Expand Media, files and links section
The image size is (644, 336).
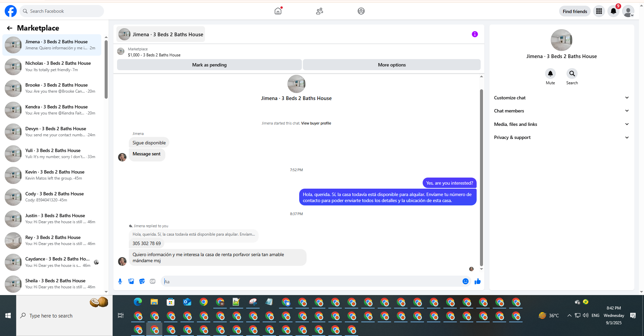tap(561, 124)
